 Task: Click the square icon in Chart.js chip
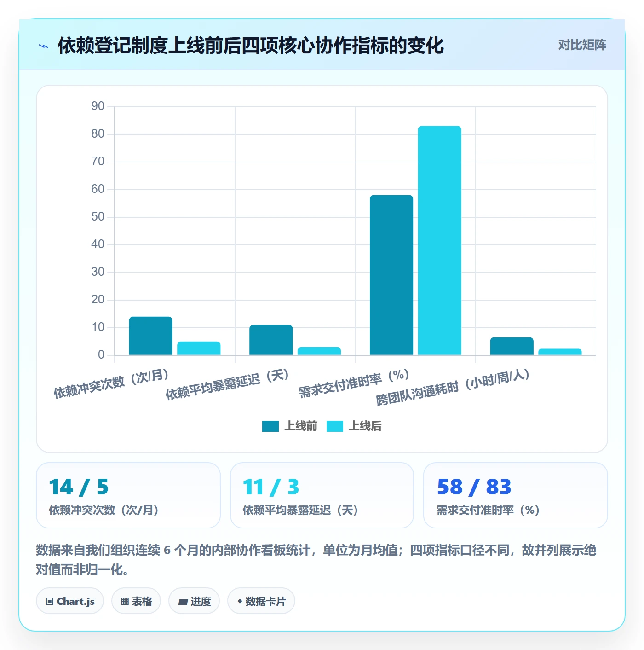(50, 602)
